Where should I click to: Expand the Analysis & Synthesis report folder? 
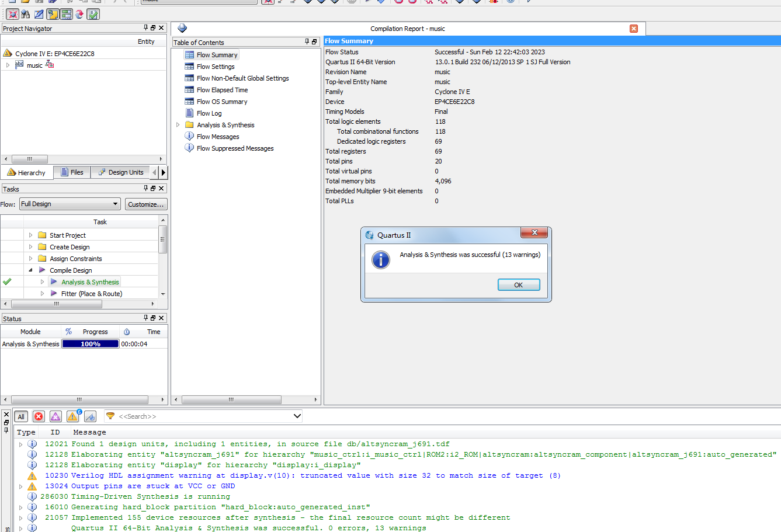click(x=178, y=125)
